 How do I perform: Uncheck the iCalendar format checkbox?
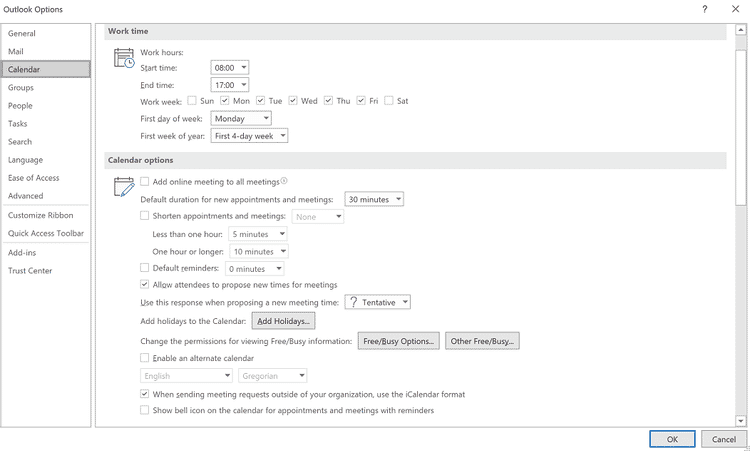pos(144,394)
